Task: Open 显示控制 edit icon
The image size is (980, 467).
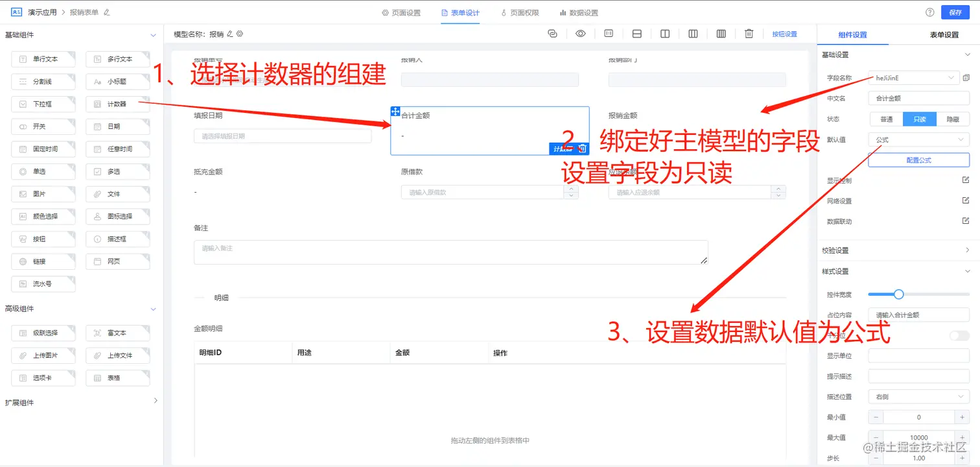Action: [966, 180]
